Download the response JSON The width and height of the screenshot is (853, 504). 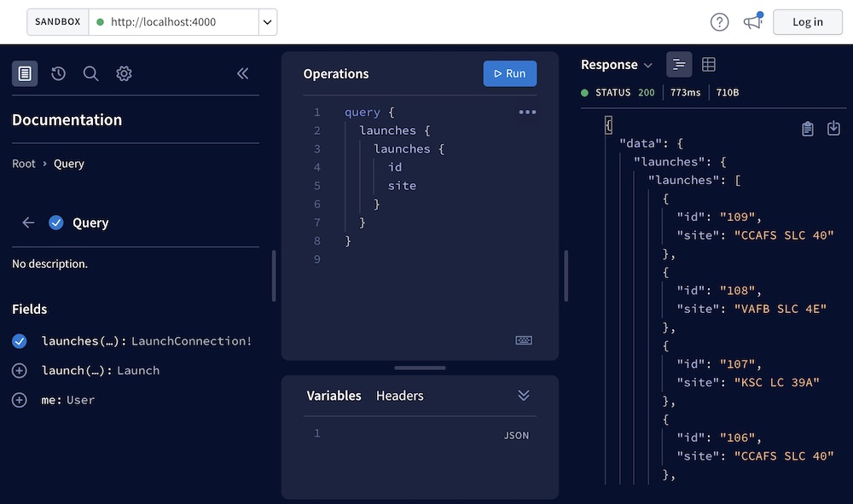coord(833,128)
